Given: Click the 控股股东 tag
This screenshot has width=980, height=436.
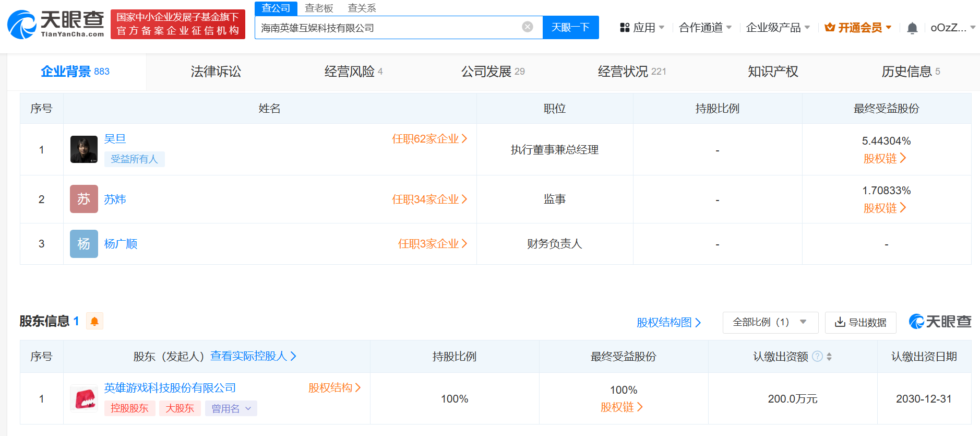Looking at the screenshot, I should point(129,408).
